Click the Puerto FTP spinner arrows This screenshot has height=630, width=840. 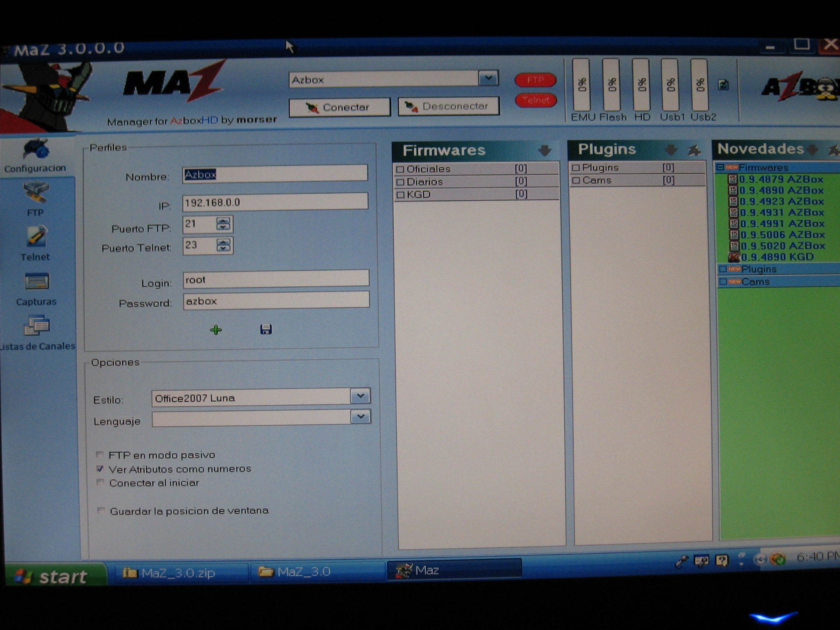[x=224, y=224]
